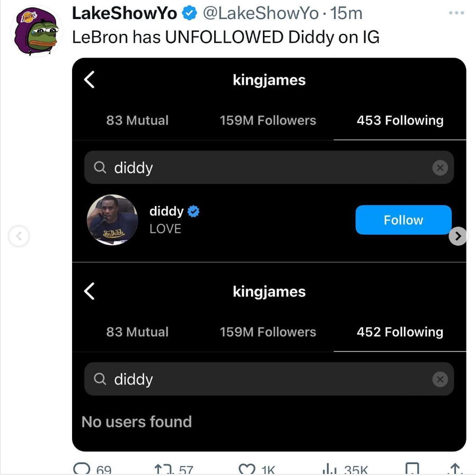The image size is (476, 475).
Task: Switch to the upper 159M Followers tab
Action: [x=268, y=121]
